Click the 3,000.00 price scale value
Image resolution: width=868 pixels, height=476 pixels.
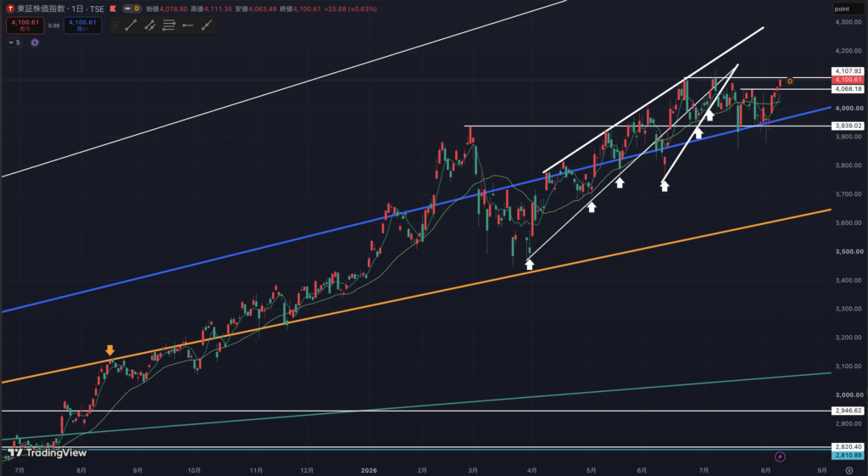[849, 395]
